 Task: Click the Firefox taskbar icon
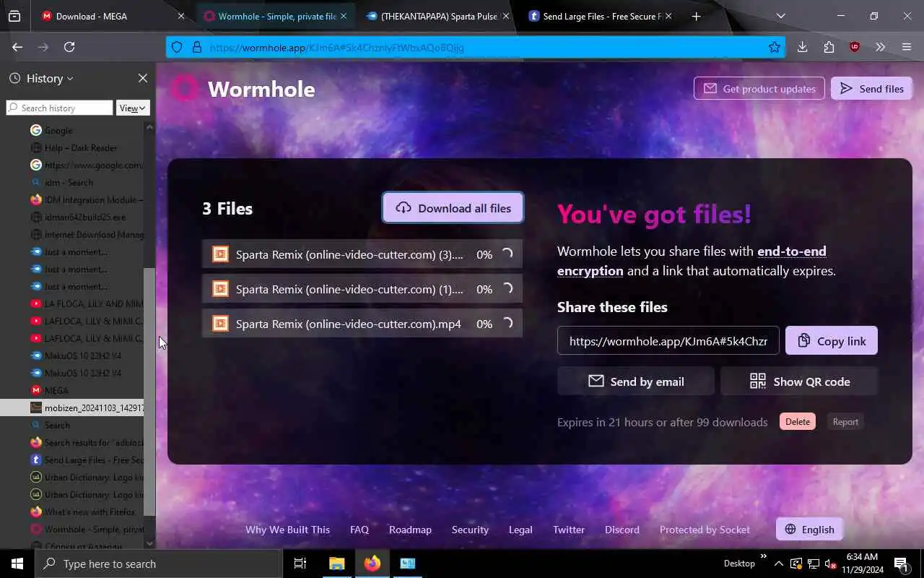[x=372, y=564]
